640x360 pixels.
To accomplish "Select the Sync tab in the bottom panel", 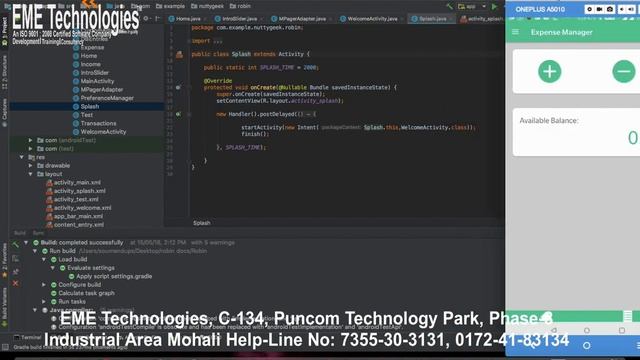I will click(x=38, y=233).
